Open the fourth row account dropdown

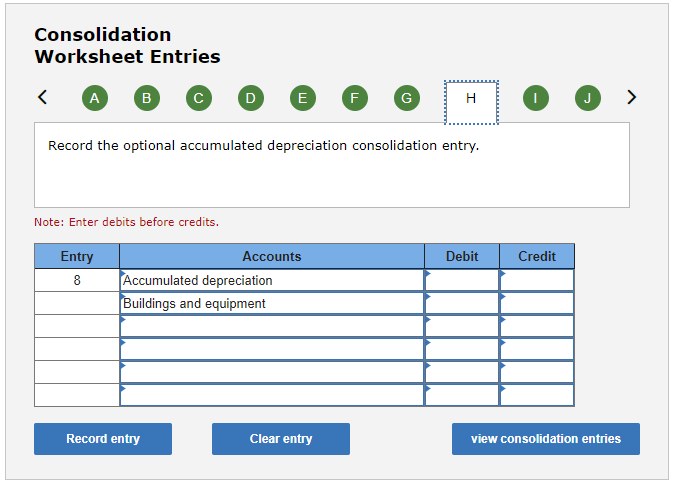point(272,350)
